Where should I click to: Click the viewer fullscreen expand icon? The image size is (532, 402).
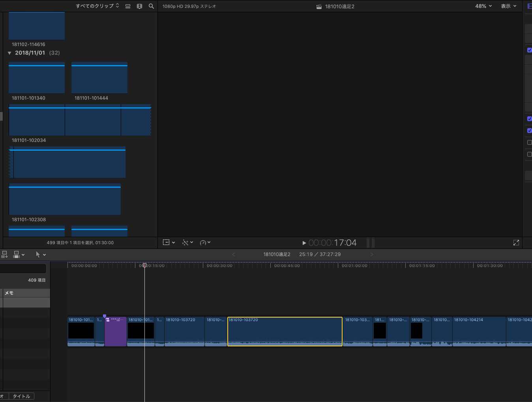[516, 243]
